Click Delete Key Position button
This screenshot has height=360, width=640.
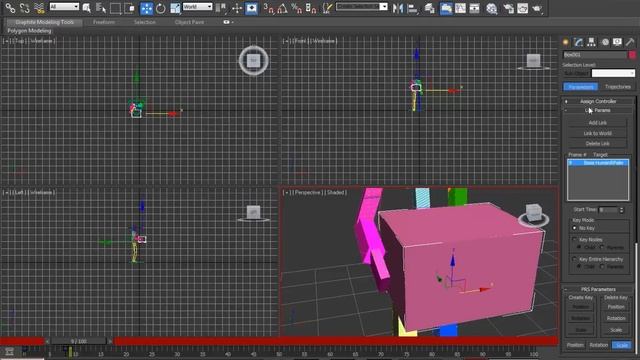616,307
